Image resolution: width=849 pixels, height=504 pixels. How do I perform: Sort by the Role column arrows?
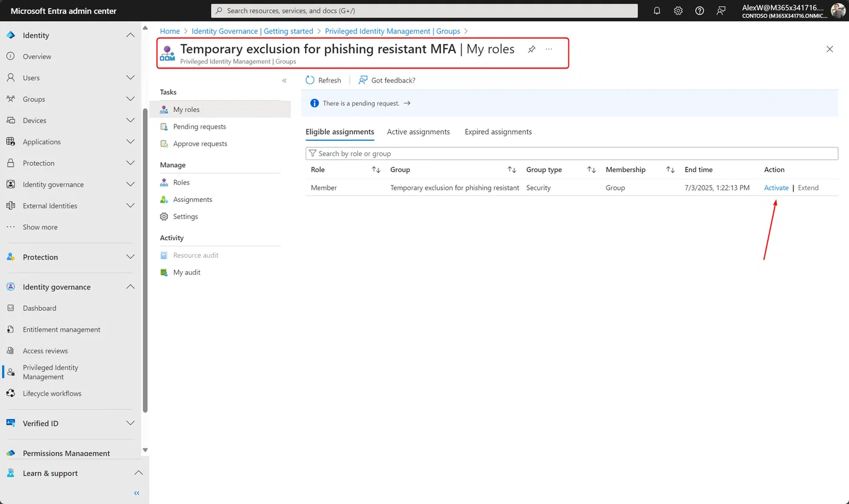tap(376, 170)
